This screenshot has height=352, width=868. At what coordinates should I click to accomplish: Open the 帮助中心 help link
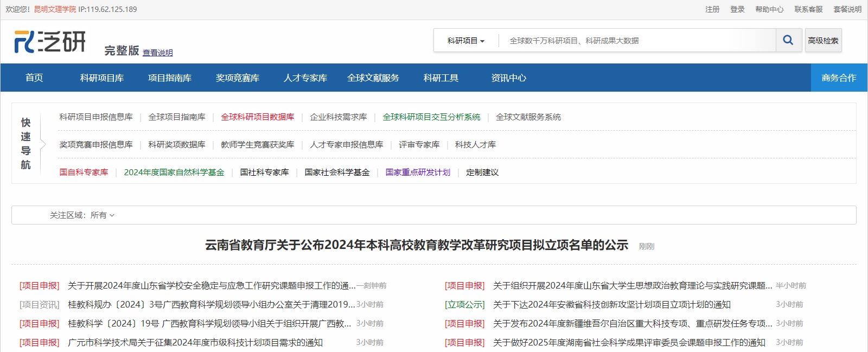pos(769,9)
